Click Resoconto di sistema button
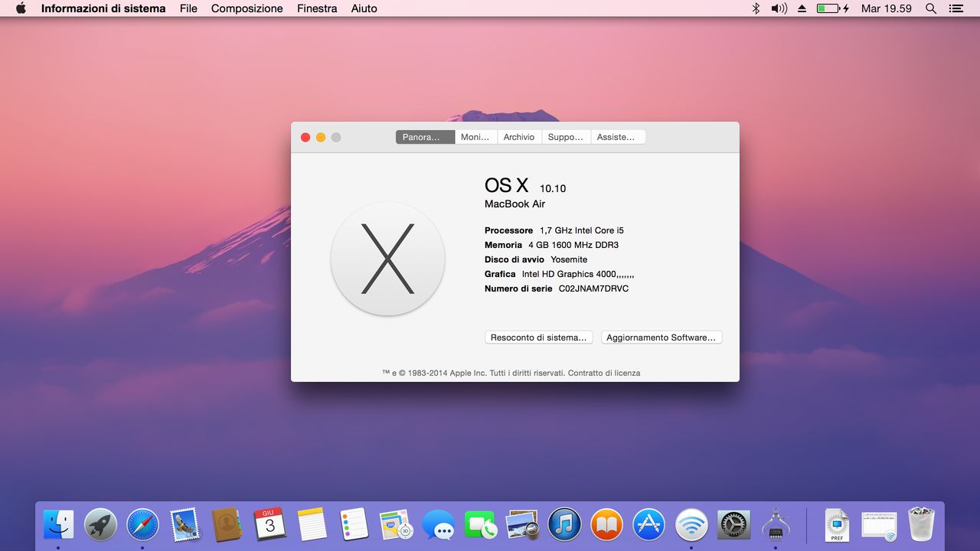This screenshot has height=551, width=980. coord(539,337)
